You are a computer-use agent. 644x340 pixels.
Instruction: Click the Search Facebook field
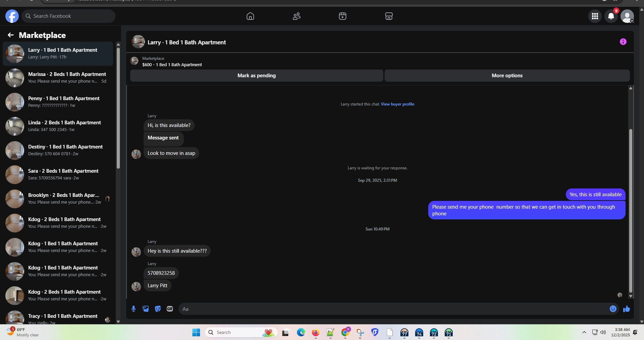tap(68, 16)
